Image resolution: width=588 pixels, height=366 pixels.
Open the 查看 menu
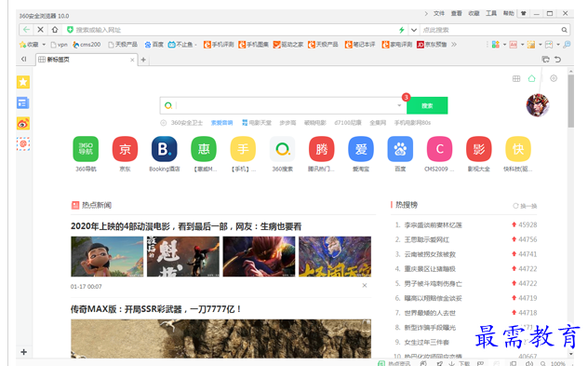coord(457,14)
